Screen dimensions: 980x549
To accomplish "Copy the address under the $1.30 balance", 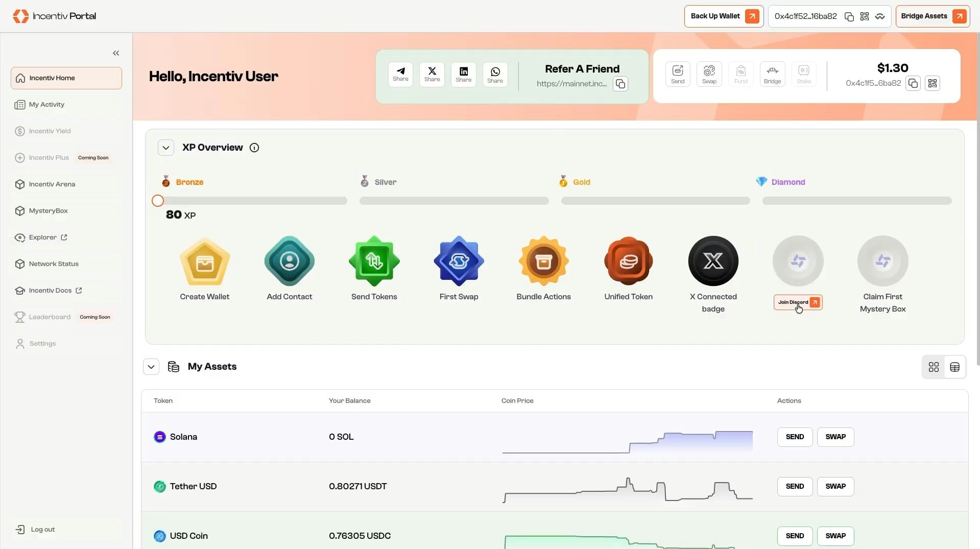I will [913, 83].
